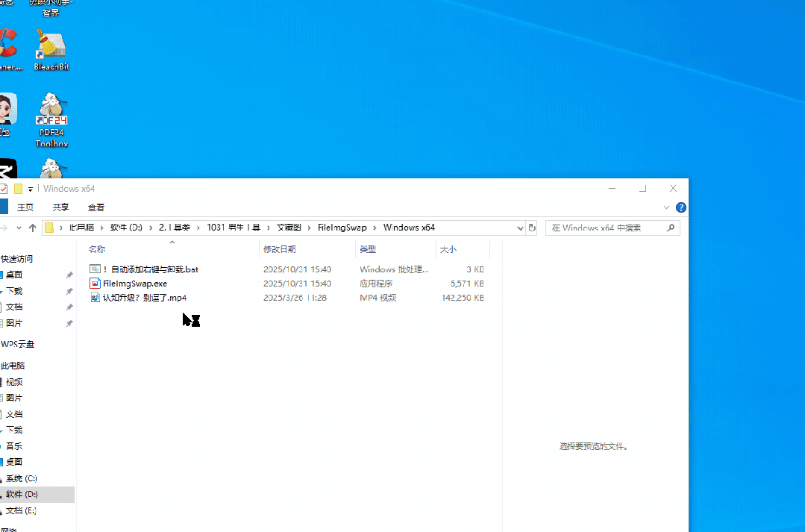Sort files by 修改日期 column header
The width and height of the screenshot is (805, 532).
click(x=280, y=249)
